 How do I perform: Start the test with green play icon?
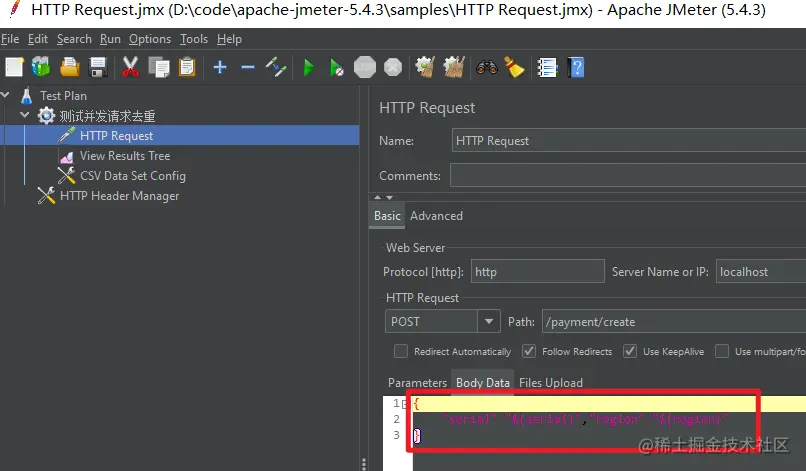[x=308, y=67]
